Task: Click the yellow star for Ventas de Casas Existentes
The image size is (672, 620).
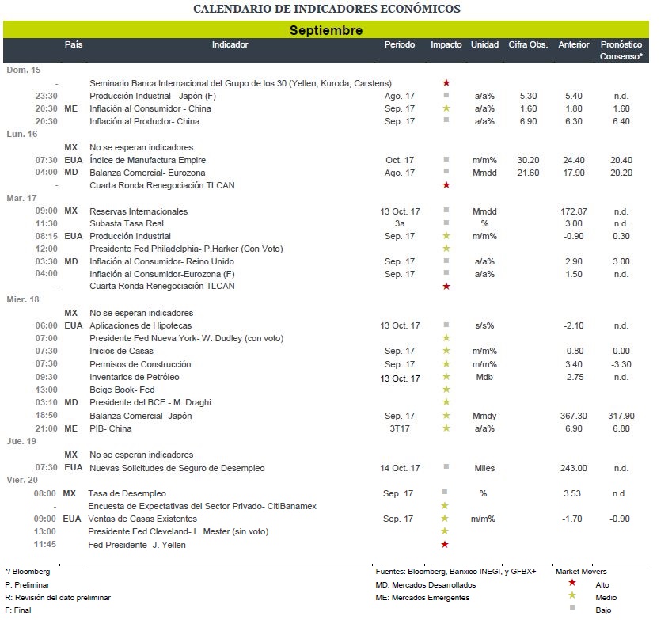Action: point(445,518)
